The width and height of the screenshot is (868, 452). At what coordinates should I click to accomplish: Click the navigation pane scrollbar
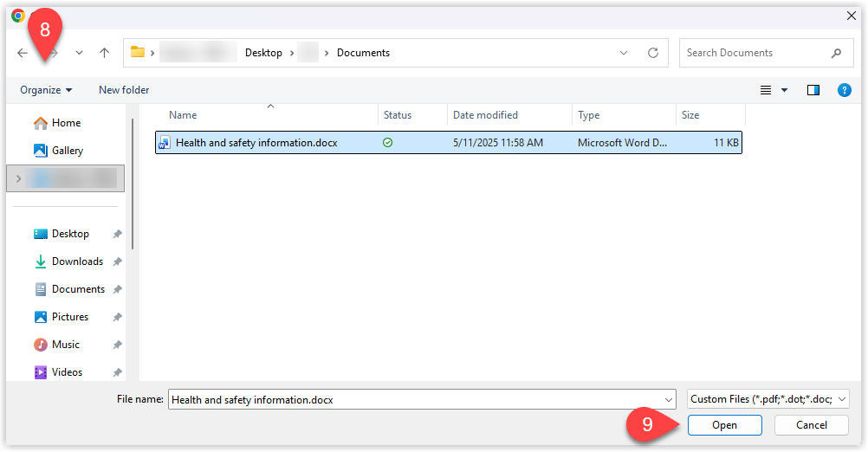(133, 184)
